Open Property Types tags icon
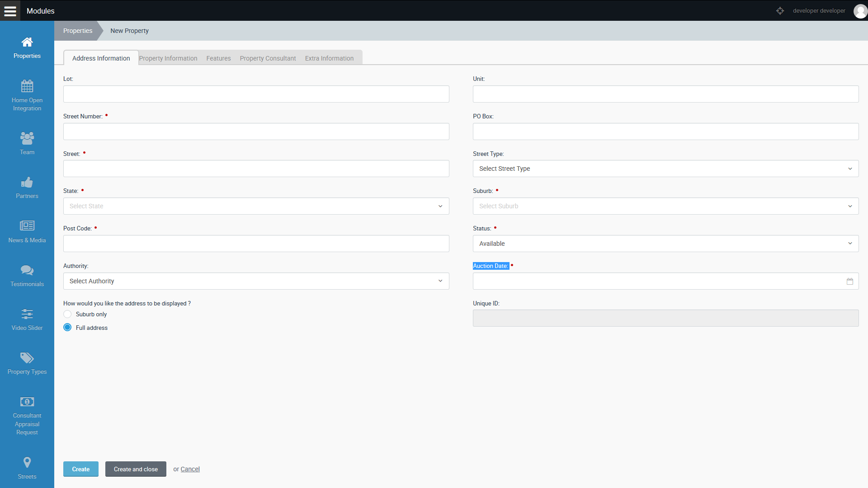Image resolution: width=868 pixels, height=488 pixels. (27, 358)
